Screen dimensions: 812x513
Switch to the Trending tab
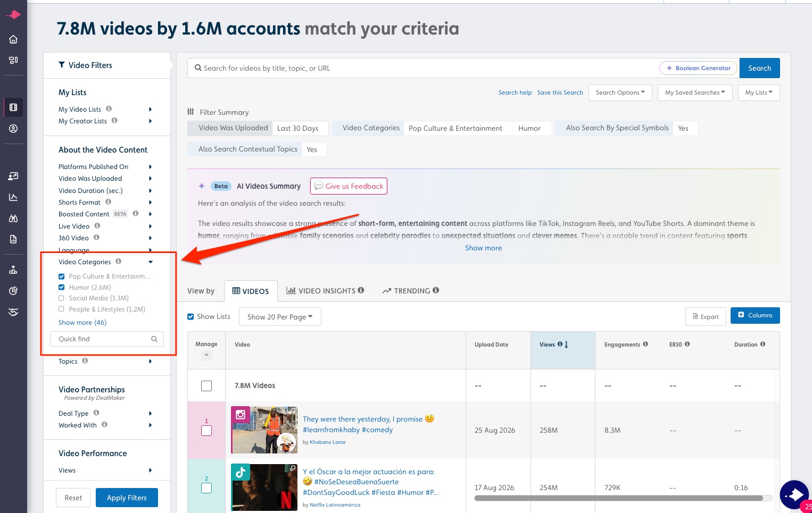coord(411,291)
